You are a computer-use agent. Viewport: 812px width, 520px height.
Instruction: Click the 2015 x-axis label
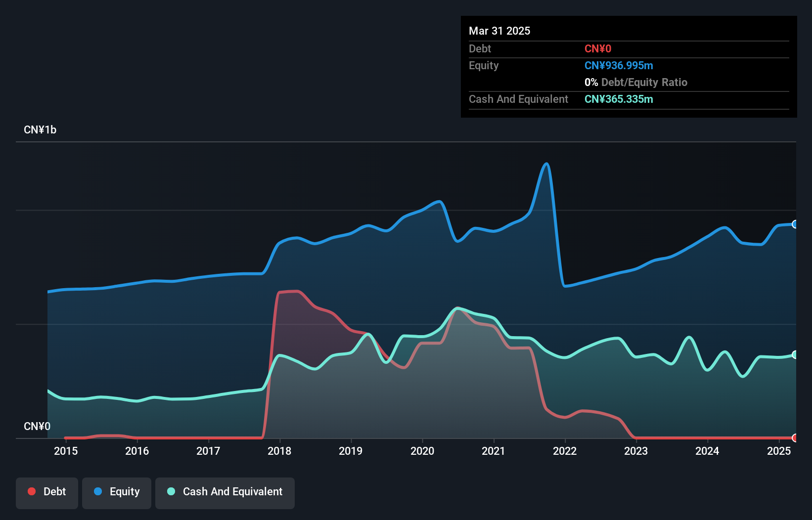click(x=66, y=451)
